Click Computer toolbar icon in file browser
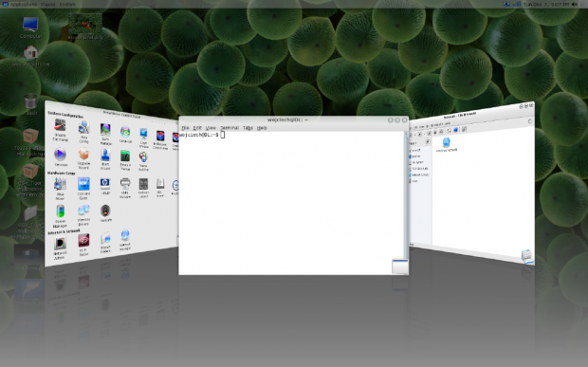 point(455,130)
